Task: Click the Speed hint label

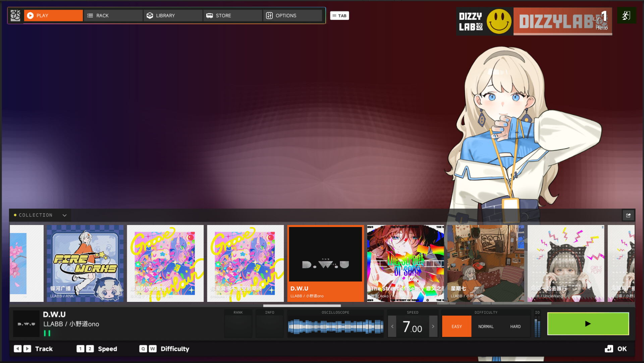Action: (107, 349)
